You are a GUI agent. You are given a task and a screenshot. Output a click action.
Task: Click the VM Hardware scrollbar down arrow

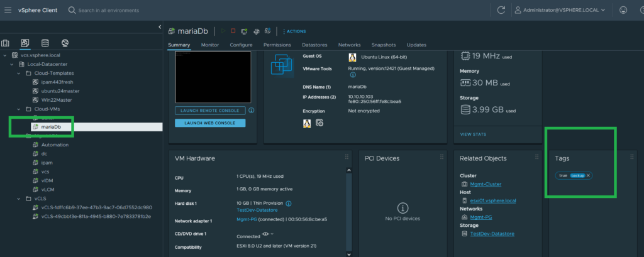pos(349,254)
